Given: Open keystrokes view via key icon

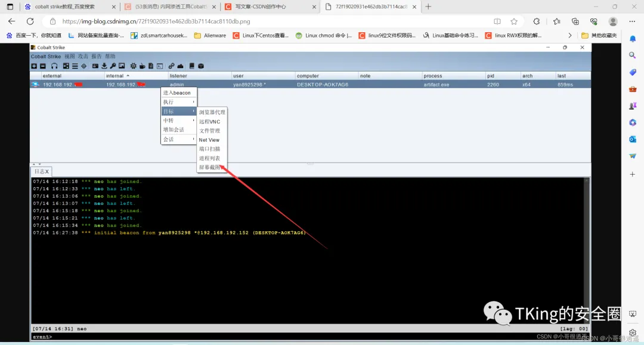Looking at the screenshot, I should click(x=113, y=66).
